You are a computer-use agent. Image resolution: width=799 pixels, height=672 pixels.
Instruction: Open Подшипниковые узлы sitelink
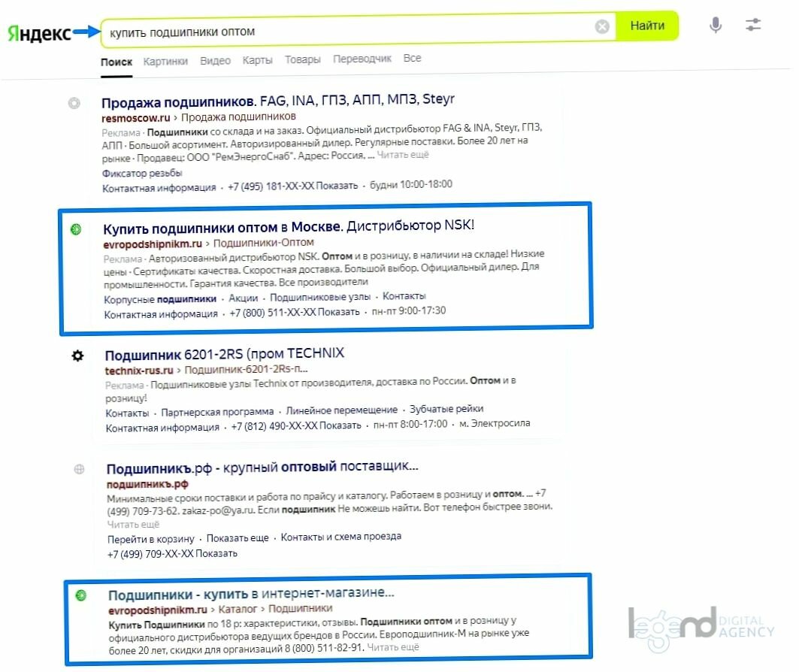coord(320,297)
